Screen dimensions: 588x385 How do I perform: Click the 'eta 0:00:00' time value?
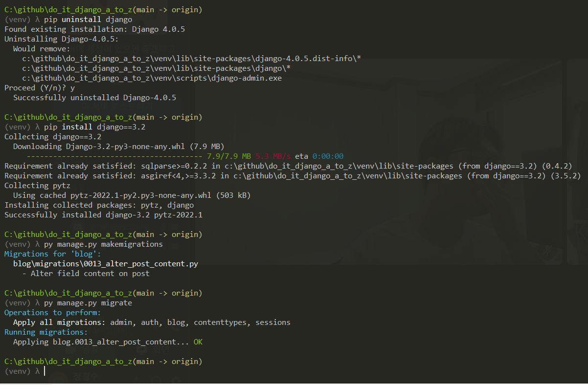pyautogui.click(x=319, y=156)
